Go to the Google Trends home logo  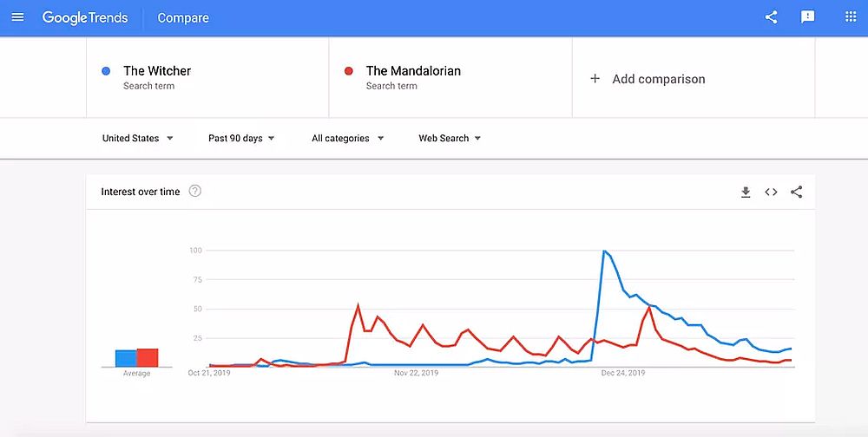(x=85, y=17)
